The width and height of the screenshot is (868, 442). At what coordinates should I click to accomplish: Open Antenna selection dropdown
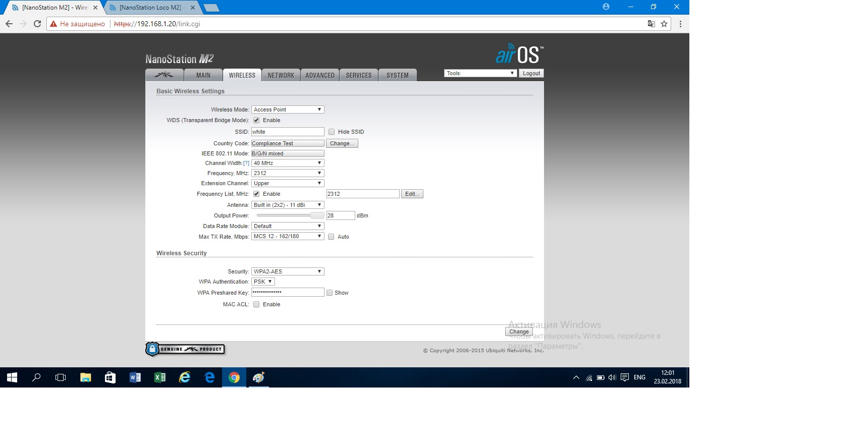(x=288, y=205)
